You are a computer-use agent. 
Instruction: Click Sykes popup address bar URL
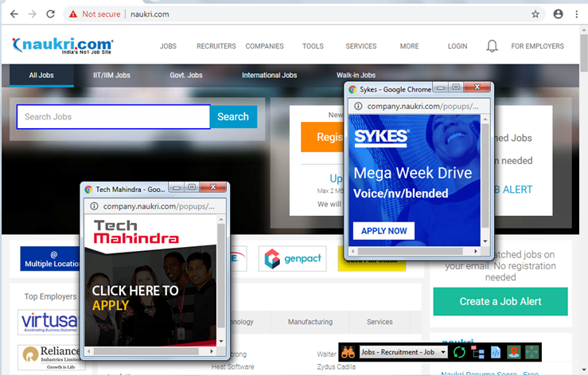pyautogui.click(x=423, y=106)
